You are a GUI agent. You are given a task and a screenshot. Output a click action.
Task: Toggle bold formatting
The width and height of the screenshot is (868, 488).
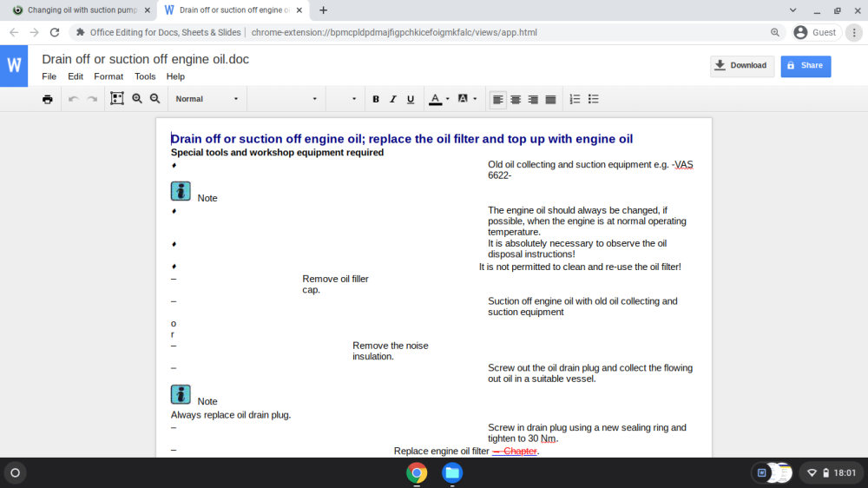(376, 99)
